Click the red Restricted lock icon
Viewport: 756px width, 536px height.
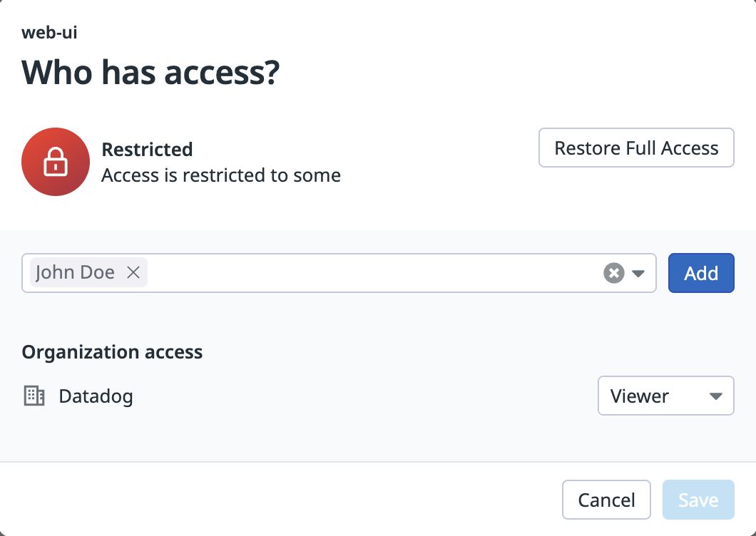[x=56, y=162]
